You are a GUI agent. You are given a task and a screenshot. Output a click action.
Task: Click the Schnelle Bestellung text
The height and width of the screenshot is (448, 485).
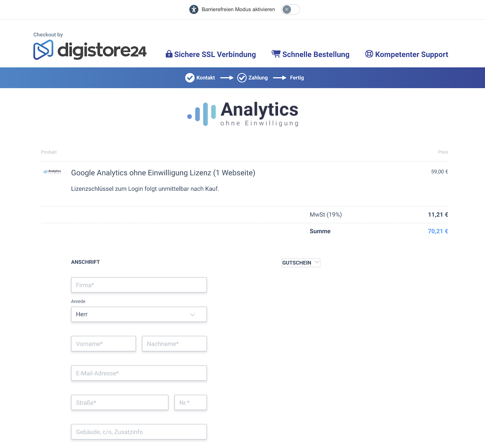(x=316, y=54)
